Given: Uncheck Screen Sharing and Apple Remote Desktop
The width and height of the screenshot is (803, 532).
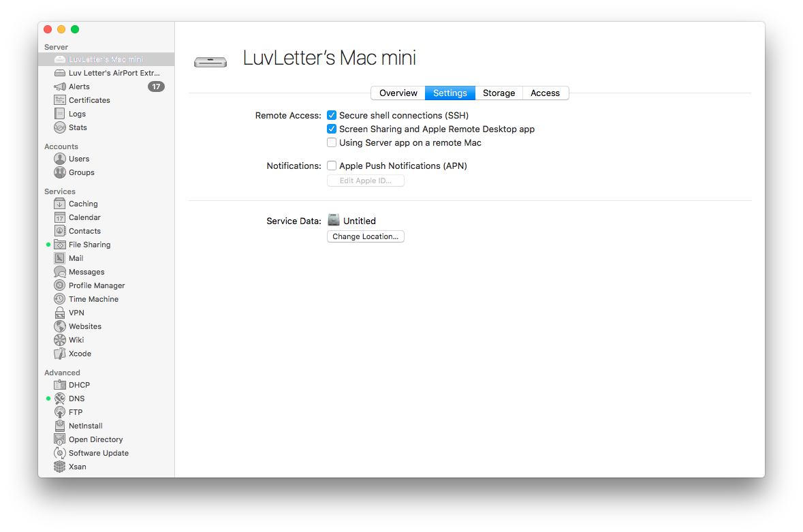Looking at the screenshot, I should [332, 129].
